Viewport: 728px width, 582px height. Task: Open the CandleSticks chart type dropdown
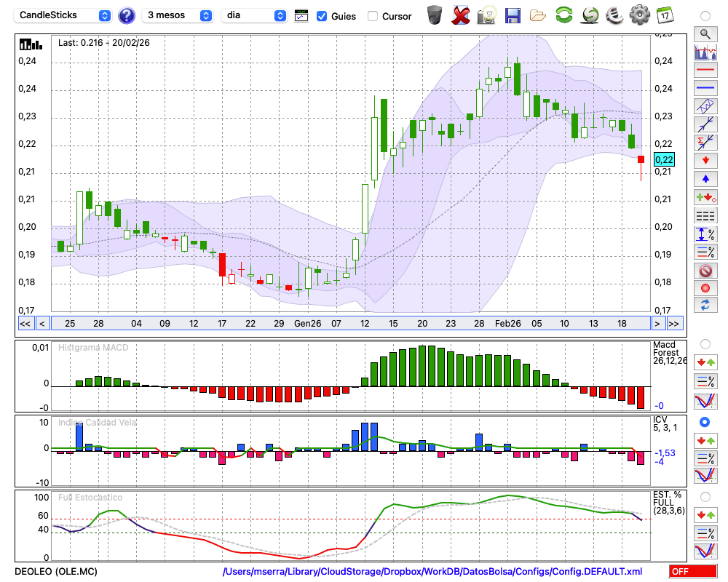(64, 15)
